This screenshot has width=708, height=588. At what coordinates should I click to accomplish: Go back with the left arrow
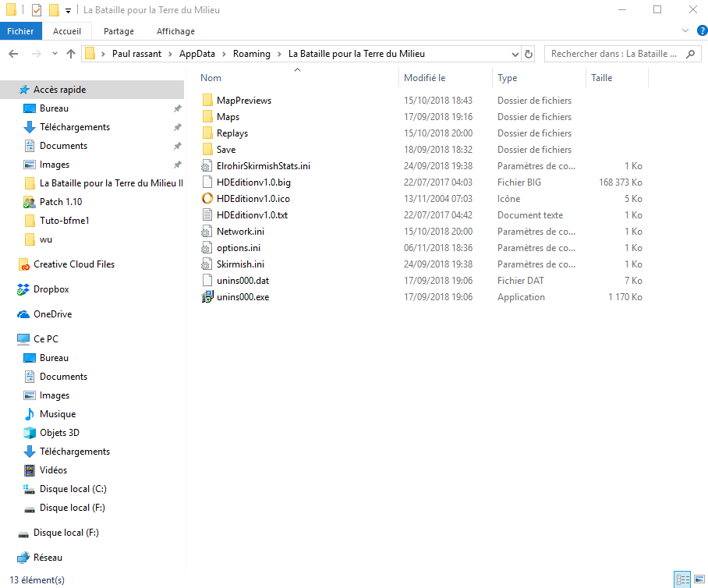(13, 54)
